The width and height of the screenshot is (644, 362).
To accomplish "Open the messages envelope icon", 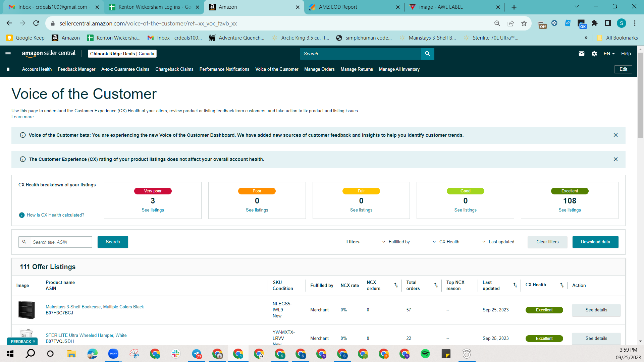I will click(x=582, y=54).
